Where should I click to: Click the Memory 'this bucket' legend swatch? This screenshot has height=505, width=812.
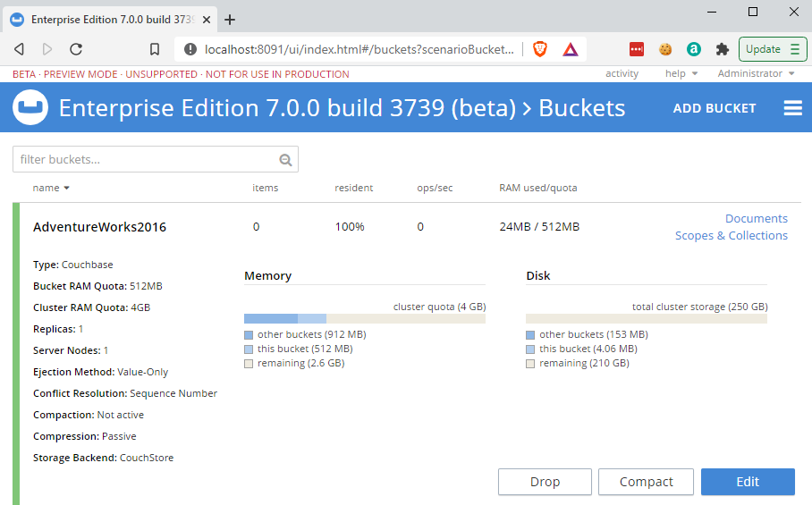(x=249, y=349)
